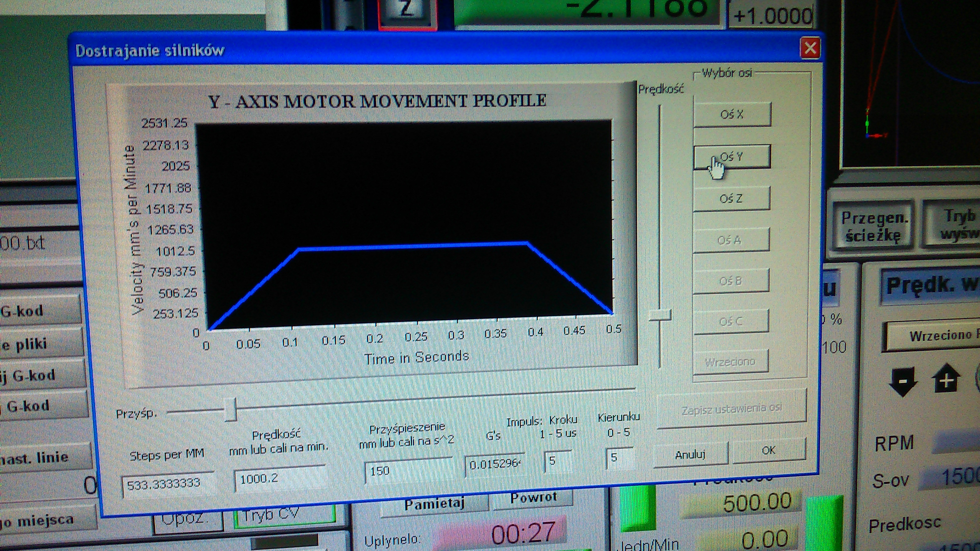Cancel with the Anuluj button
This screenshot has height=551, width=980.
pyautogui.click(x=690, y=454)
